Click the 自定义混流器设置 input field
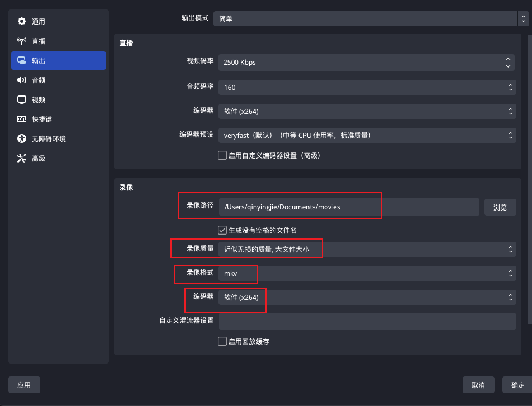The image size is (532, 406). (x=367, y=321)
